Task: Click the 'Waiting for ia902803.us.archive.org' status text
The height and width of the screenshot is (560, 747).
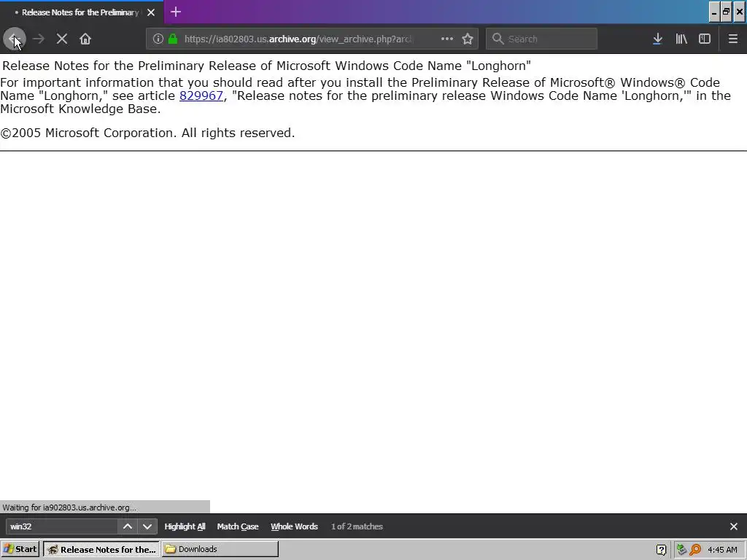Action: (x=69, y=507)
